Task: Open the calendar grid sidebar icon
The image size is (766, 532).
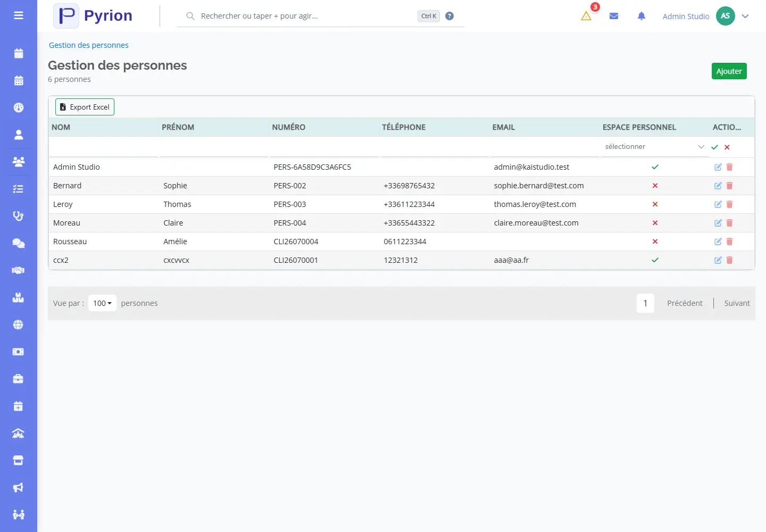Action: tap(19, 80)
